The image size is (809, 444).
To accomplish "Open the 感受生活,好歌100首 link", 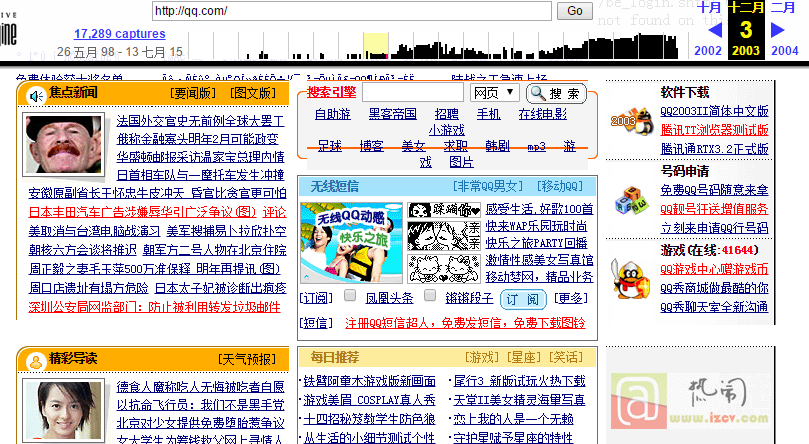I will [540, 209].
